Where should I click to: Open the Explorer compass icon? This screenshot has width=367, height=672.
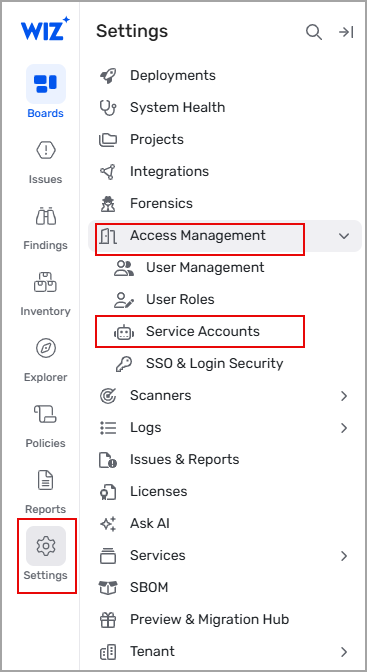click(x=45, y=348)
